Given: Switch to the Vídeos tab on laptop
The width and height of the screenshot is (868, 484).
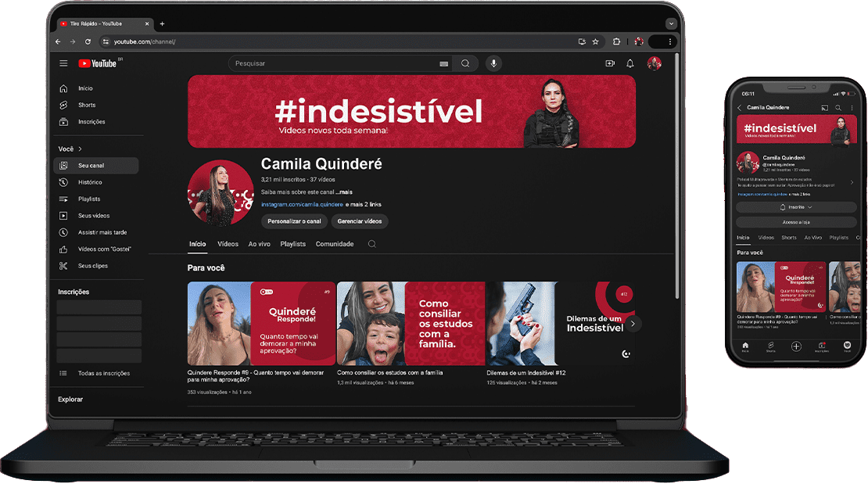Looking at the screenshot, I should (x=228, y=244).
